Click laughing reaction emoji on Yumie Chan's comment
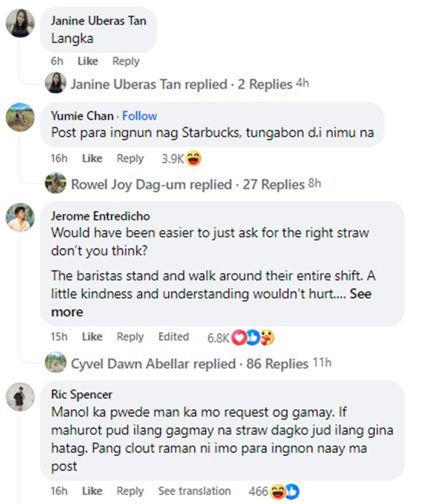 tap(194, 159)
